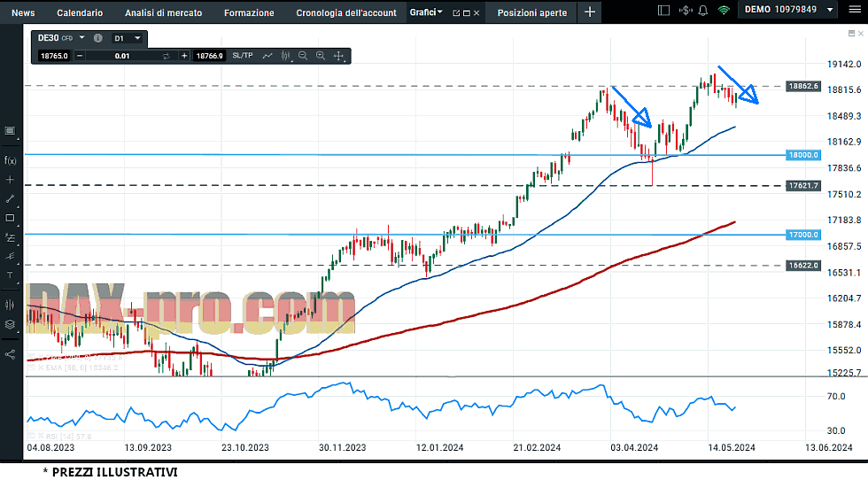This screenshot has width=868, height=480.
Task: Select the pitchfork channel tool
Action: click(x=10, y=256)
